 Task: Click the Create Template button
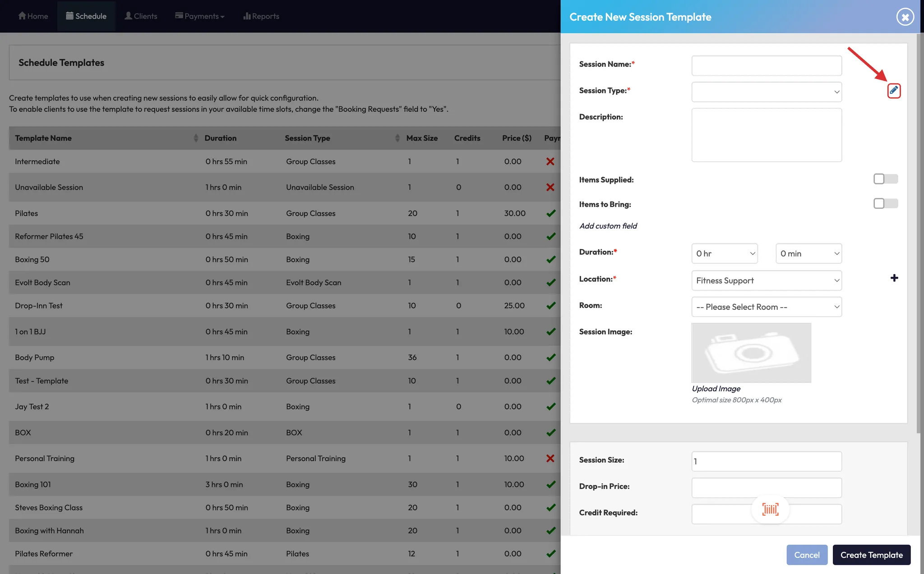click(x=871, y=555)
